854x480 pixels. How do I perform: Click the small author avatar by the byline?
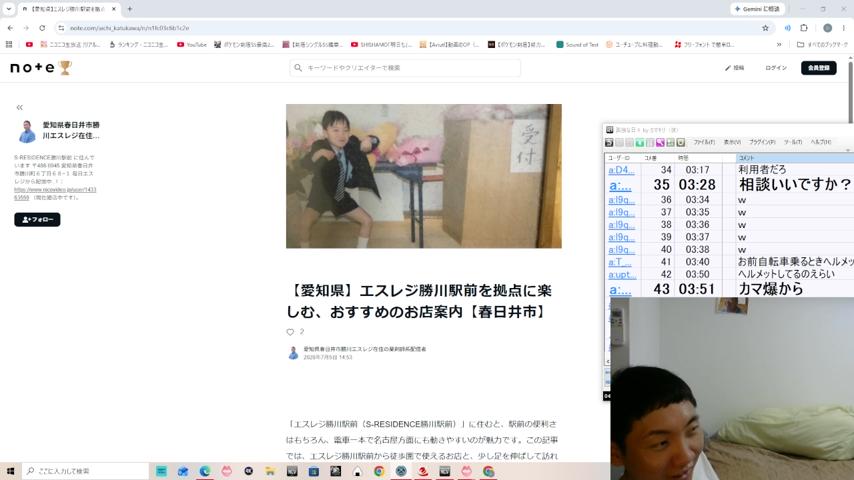(293, 353)
